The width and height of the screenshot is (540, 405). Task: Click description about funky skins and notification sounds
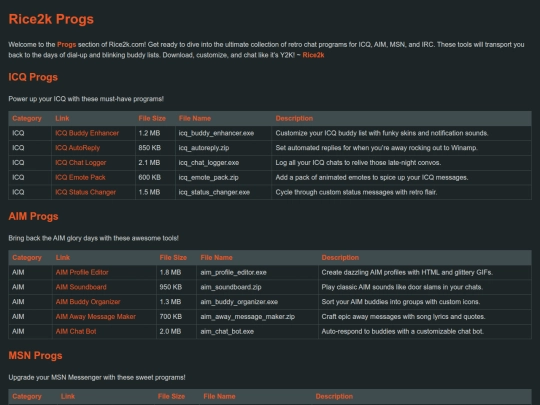click(382, 133)
